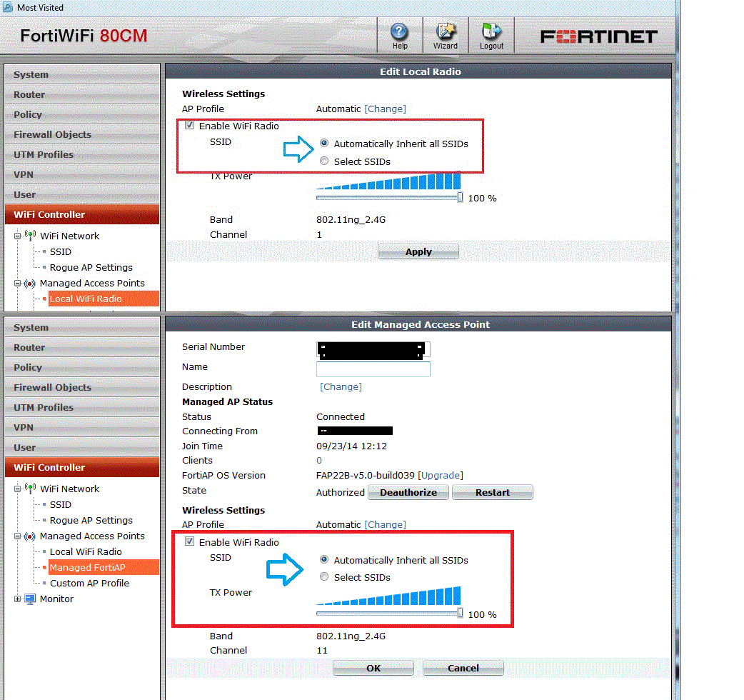
Task: Select Rogue AP Settings in lower tree
Action: (91, 520)
